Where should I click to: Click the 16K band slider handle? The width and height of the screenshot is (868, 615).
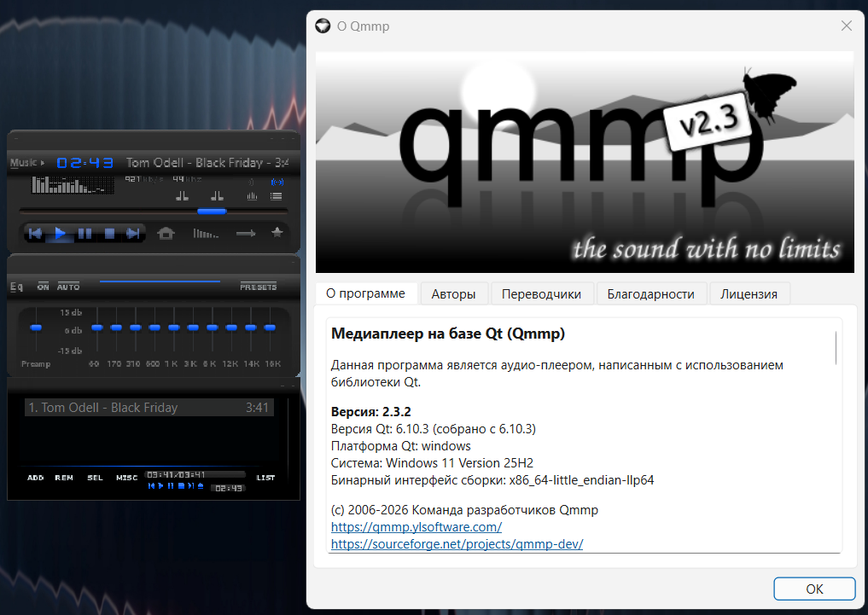pos(270,328)
